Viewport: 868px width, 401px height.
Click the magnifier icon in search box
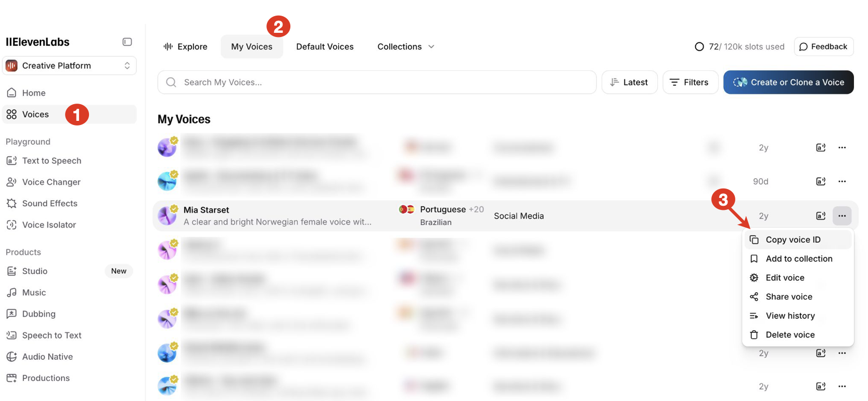(171, 82)
